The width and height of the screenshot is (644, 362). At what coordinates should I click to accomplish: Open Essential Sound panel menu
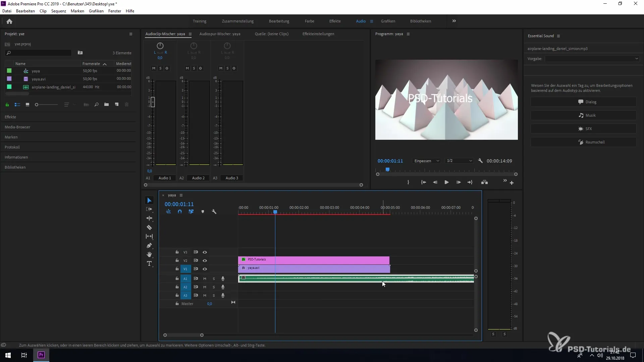click(558, 36)
